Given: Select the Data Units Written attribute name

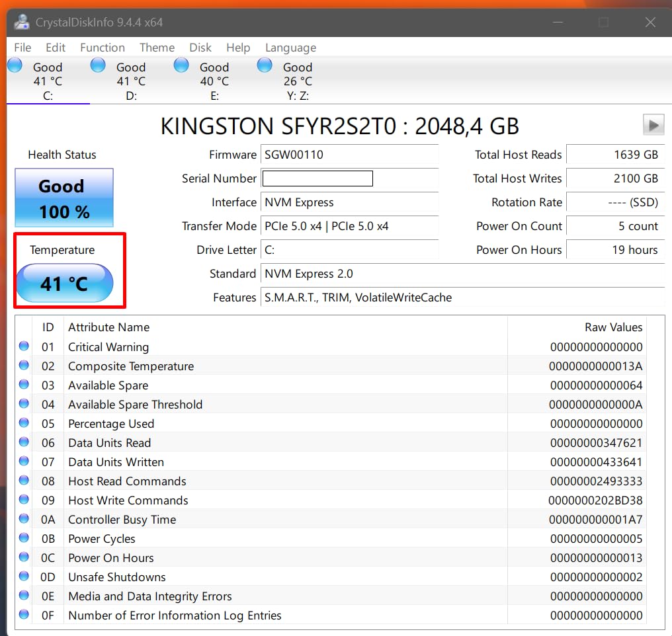Looking at the screenshot, I should tap(116, 462).
